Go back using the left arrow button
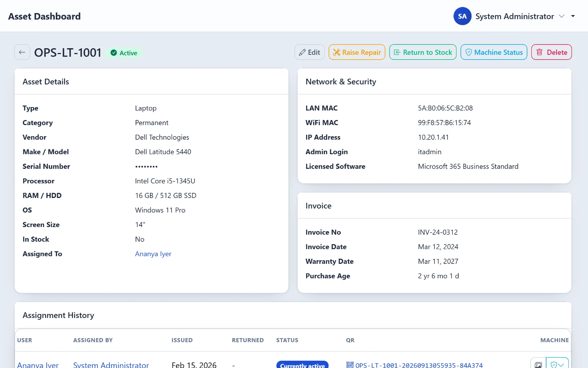The image size is (588, 368). 22,52
